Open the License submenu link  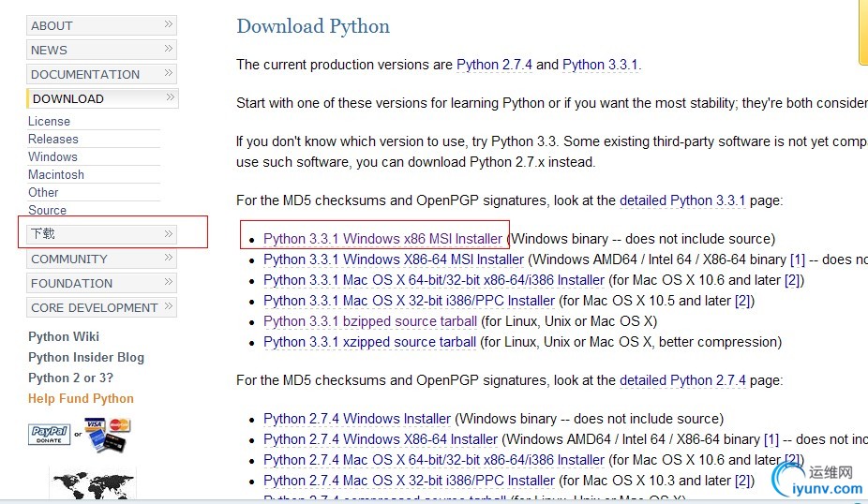coord(50,121)
